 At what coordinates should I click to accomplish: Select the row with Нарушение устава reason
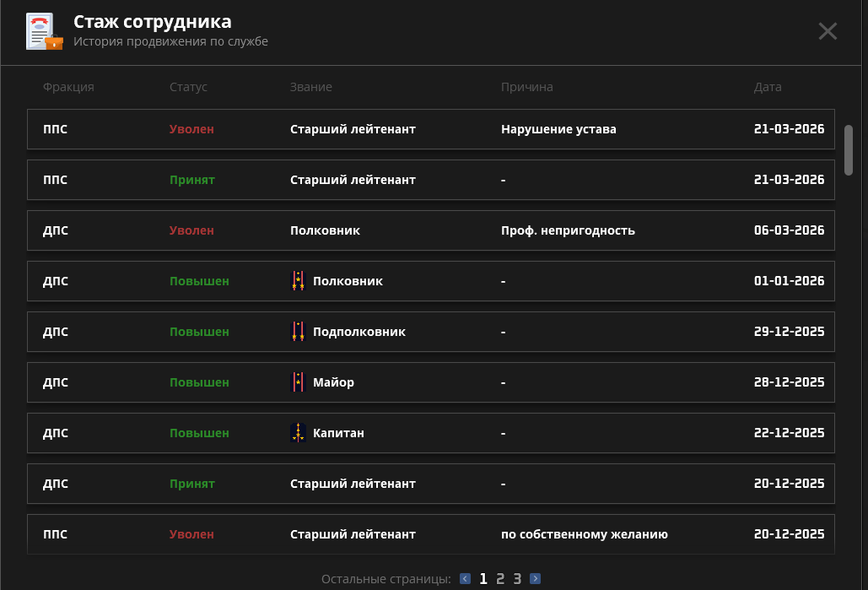click(430, 129)
